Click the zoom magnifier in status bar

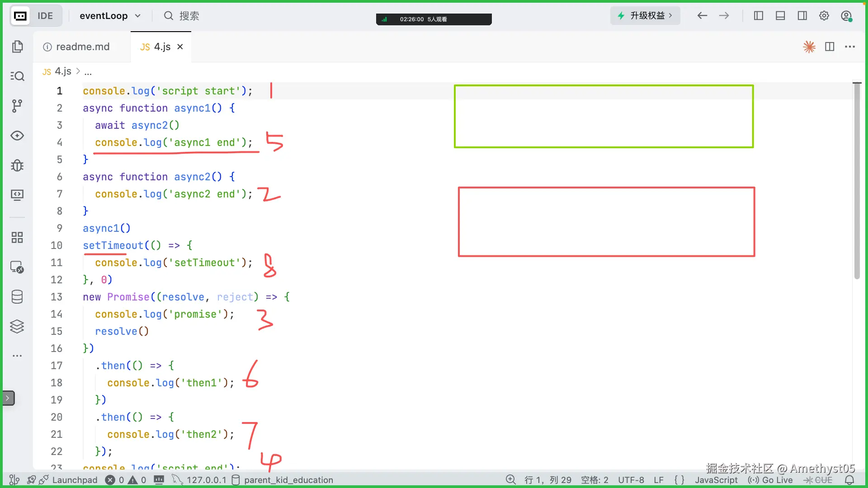(x=511, y=480)
